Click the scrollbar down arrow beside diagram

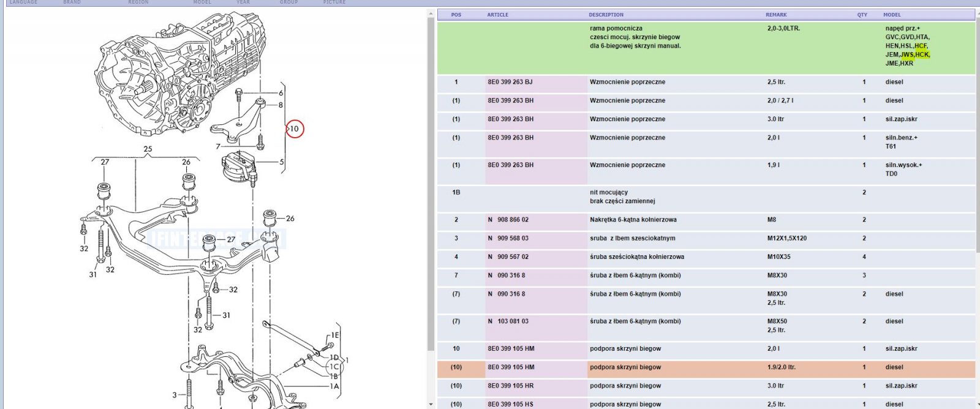click(431, 405)
